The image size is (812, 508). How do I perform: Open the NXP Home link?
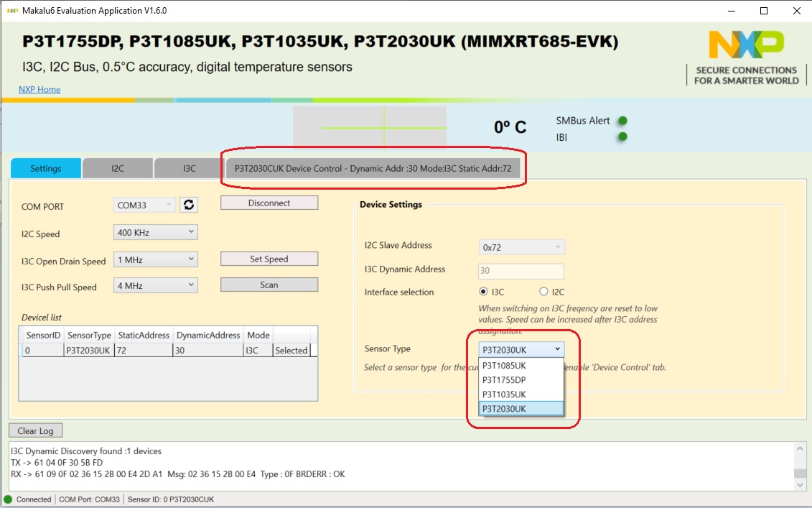(x=39, y=89)
